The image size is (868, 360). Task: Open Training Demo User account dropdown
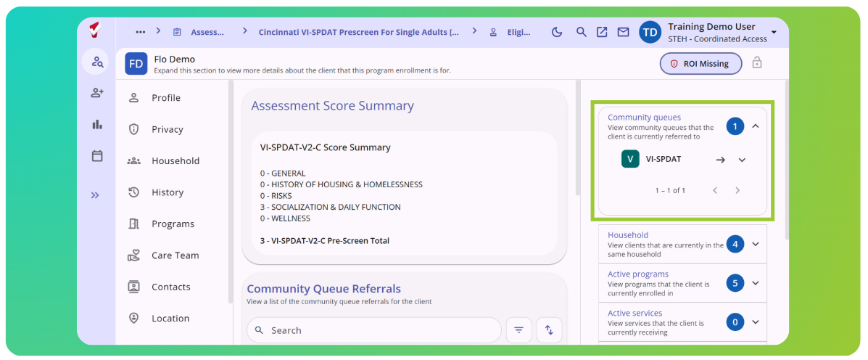pos(773,33)
